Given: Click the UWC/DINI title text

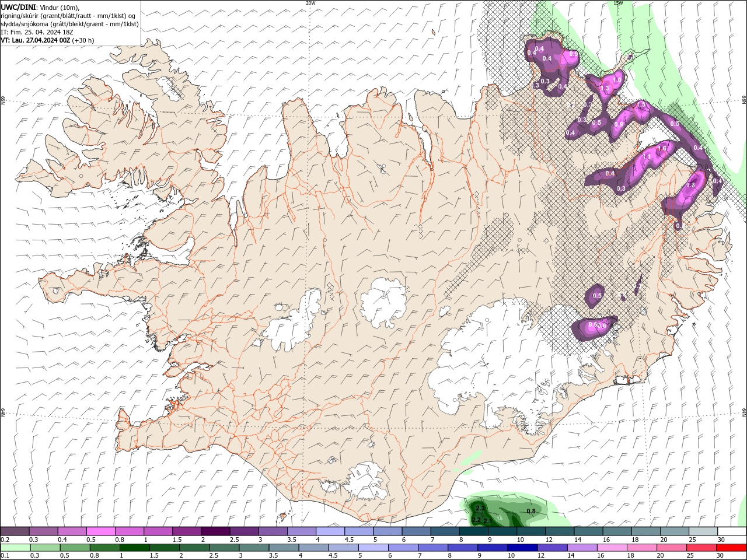Looking at the screenshot, I should [18, 6].
